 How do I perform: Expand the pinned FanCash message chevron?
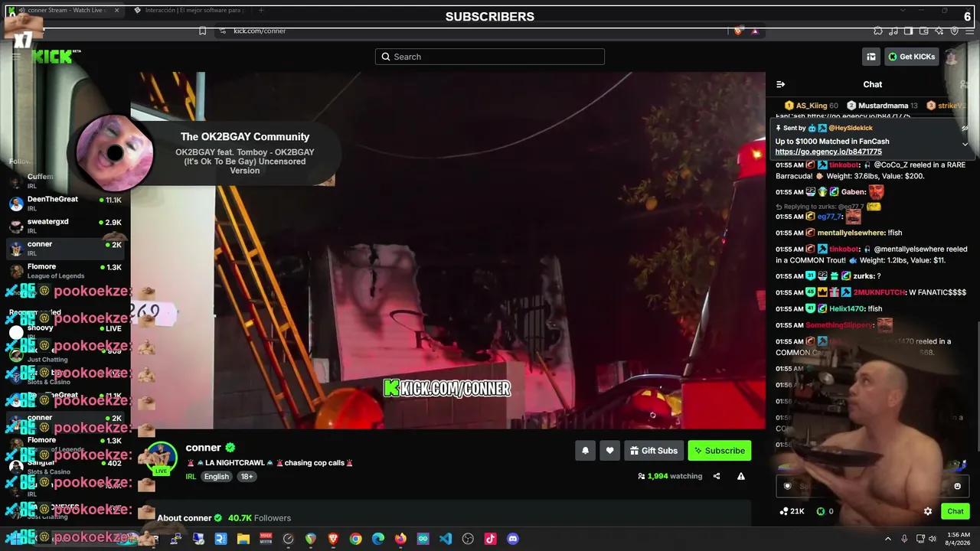pos(965,144)
